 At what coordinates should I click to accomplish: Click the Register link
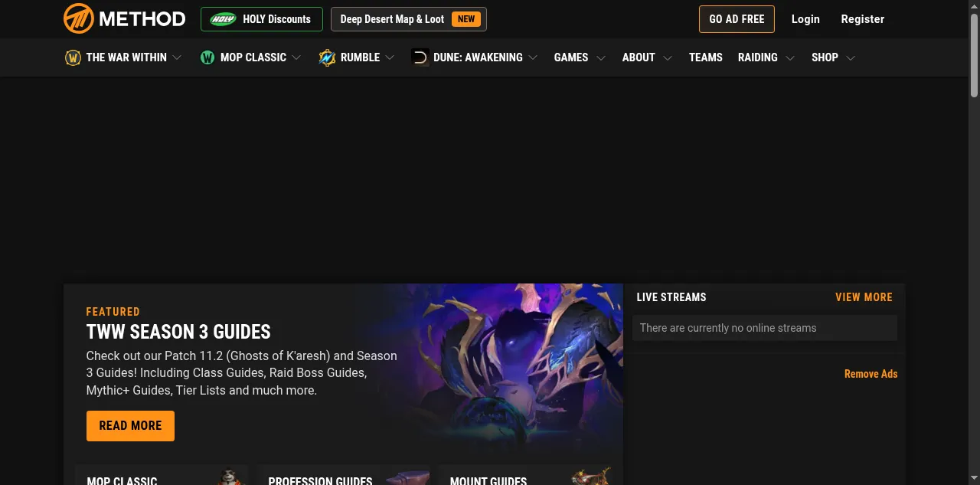(x=863, y=19)
